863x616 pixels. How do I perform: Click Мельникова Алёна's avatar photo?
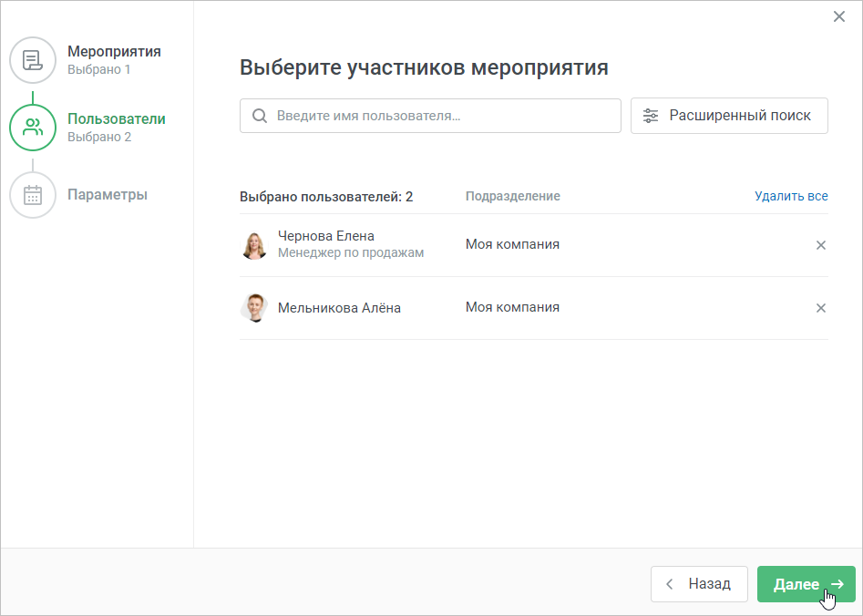tap(254, 308)
